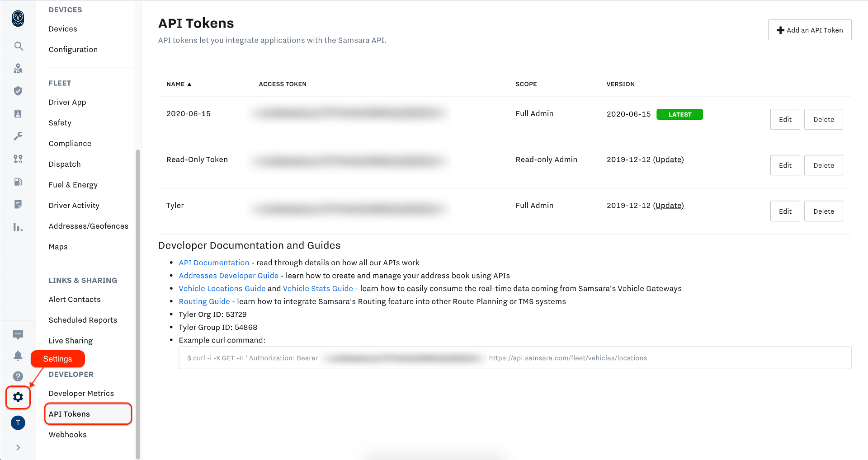The image size is (868, 460).
Task: Open Alert Contacts menu item
Action: coord(75,300)
